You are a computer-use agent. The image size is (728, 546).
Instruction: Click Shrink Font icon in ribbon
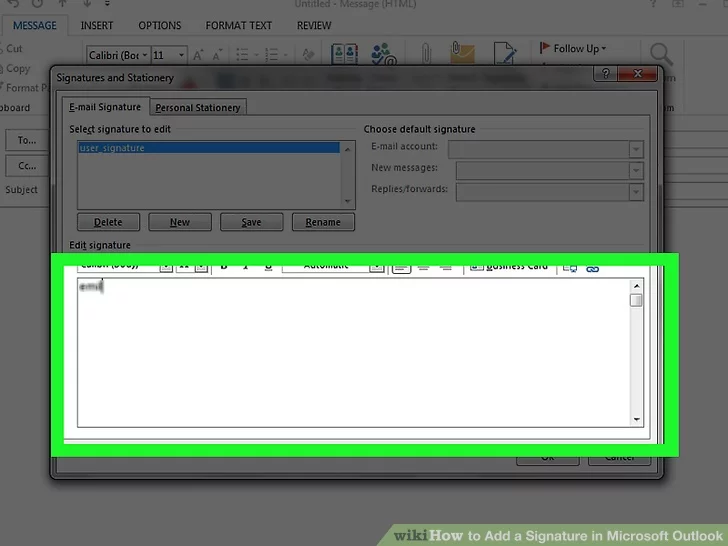coord(217,55)
